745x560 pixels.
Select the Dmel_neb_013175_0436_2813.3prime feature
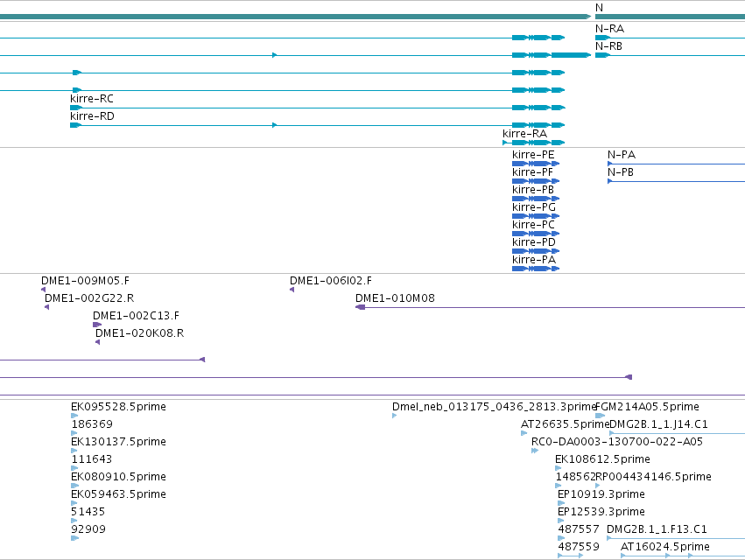click(394, 416)
